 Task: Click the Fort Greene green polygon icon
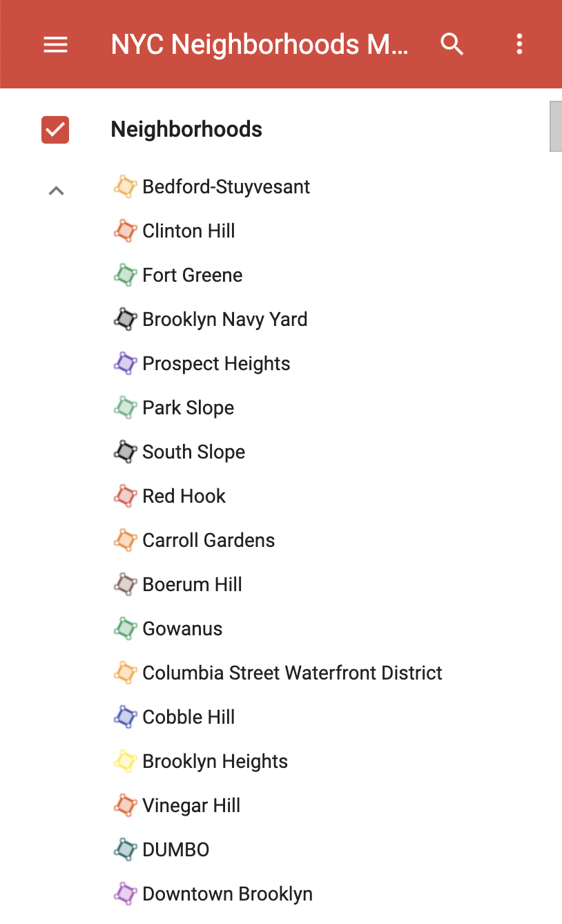coord(126,275)
